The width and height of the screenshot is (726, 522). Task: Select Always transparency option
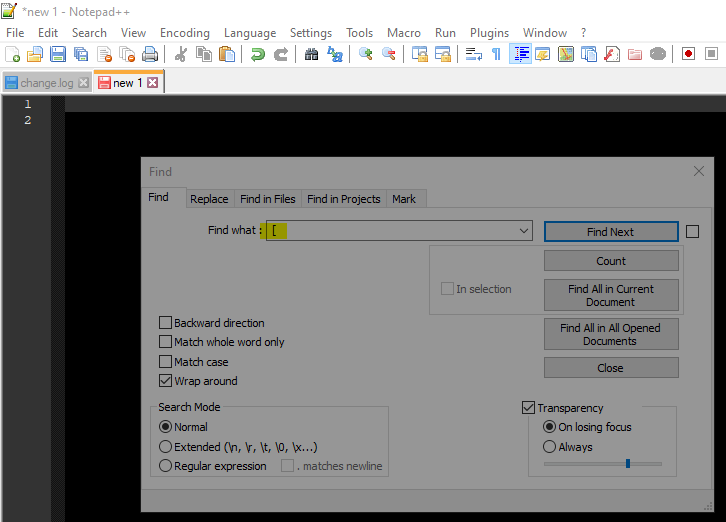550,447
